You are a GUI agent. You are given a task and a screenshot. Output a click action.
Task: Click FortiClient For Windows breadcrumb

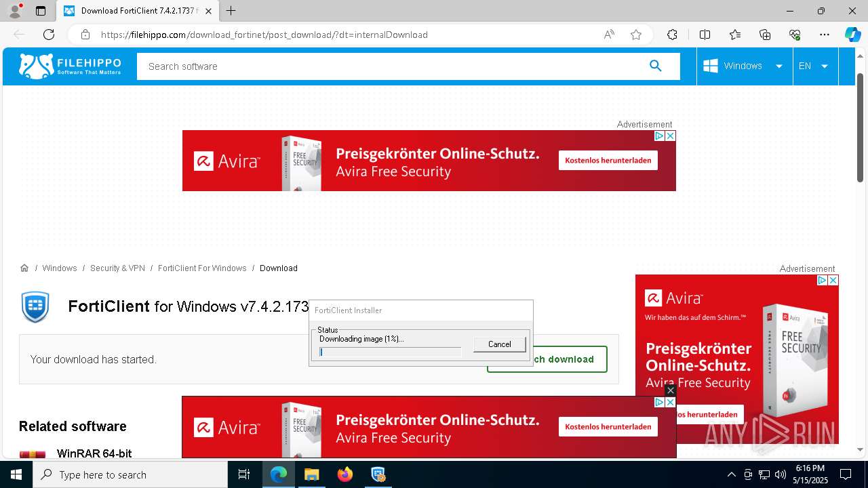pos(202,268)
